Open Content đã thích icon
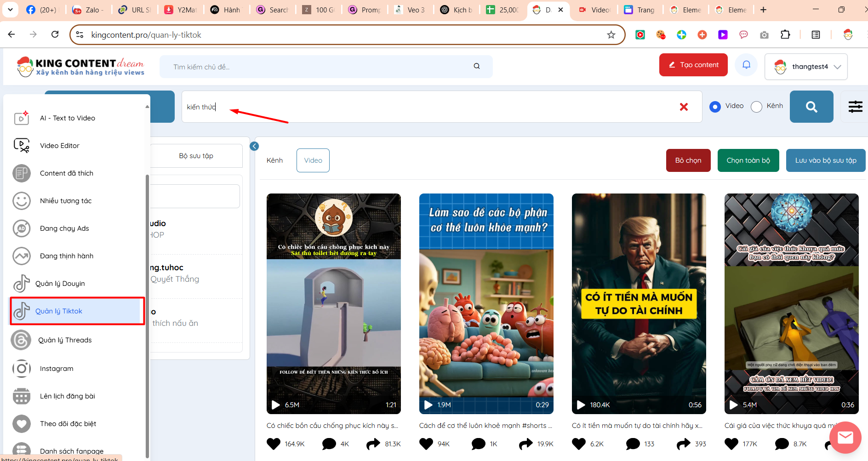 [x=22, y=173]
